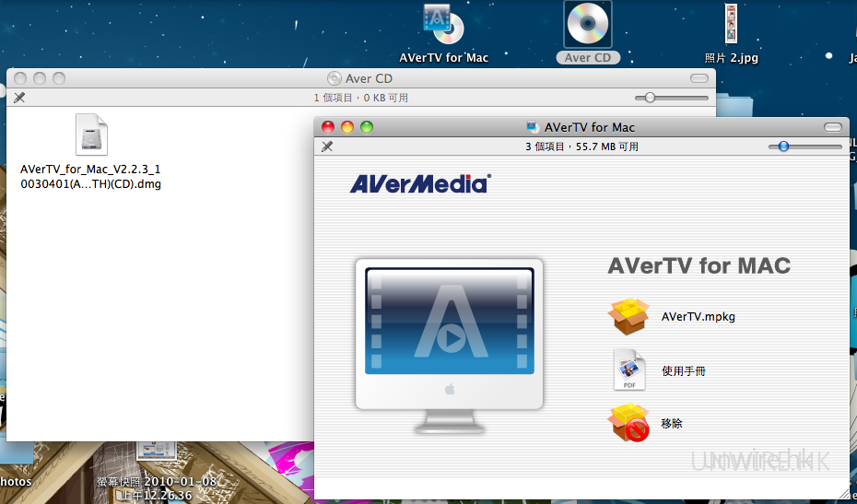857x504 pixels.
Task: Select AVerTV for Mac volume on desktop
Action: pyautogui.click(x=443, y=26)
